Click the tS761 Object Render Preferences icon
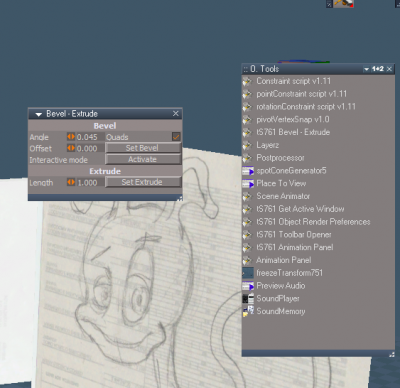Viewport: 400px width, 388px height. click(247, 222)
